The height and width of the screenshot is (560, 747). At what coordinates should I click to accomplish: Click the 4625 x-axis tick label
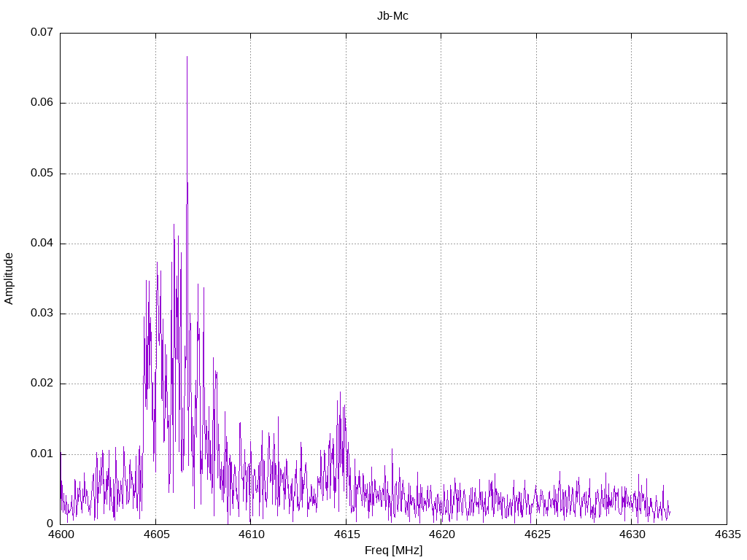[x=536, y=535]
